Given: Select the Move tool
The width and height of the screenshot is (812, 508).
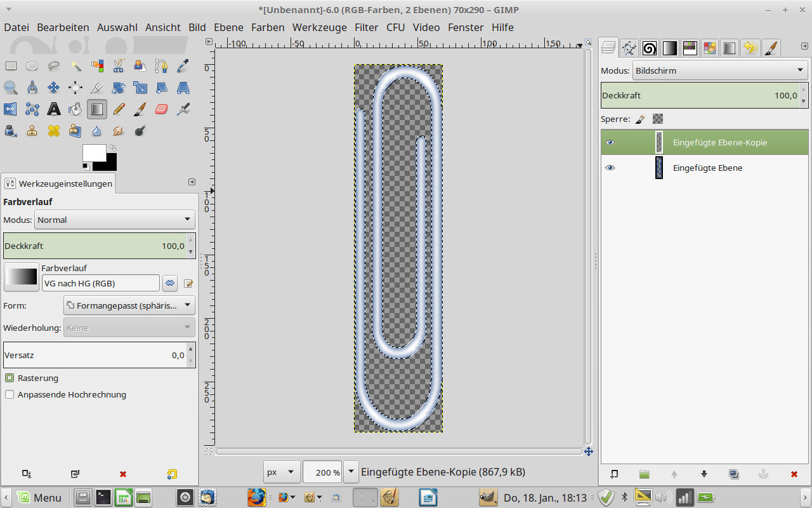Looking at the screenshot, I should click(54, 88).
